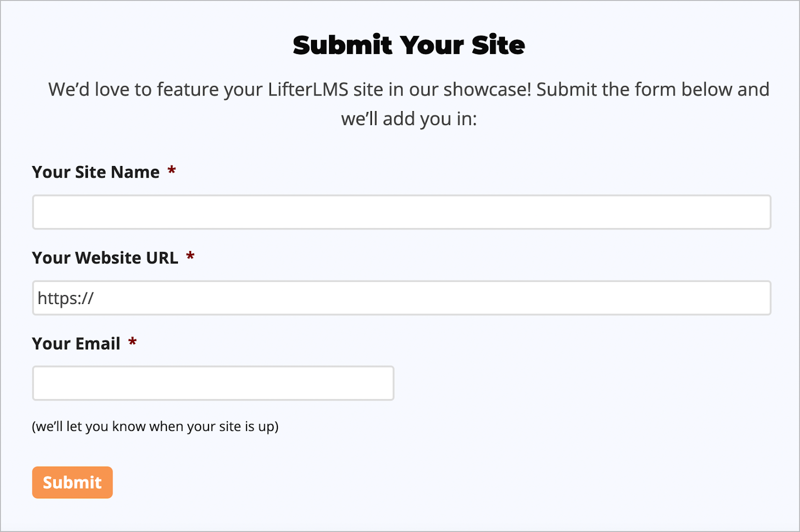The height and width of the screenshot is (532, 800).
Task: Click the Submit button's text label
Action: [x=72, y=482]
